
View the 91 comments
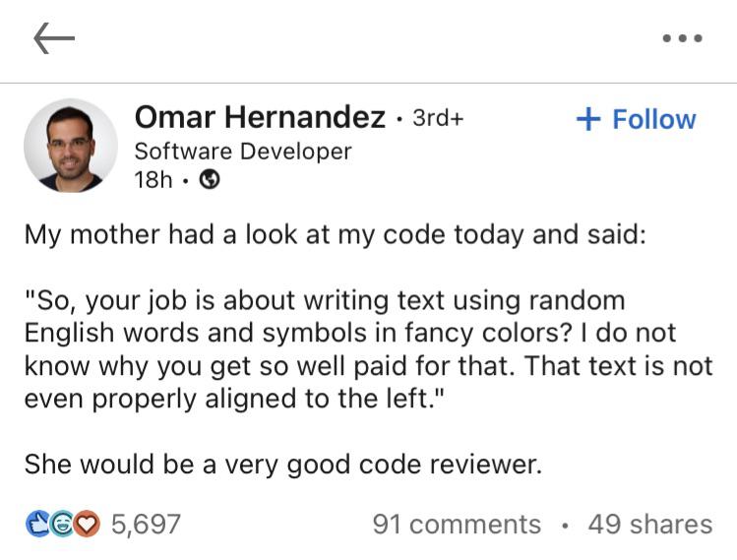(457, 525)
